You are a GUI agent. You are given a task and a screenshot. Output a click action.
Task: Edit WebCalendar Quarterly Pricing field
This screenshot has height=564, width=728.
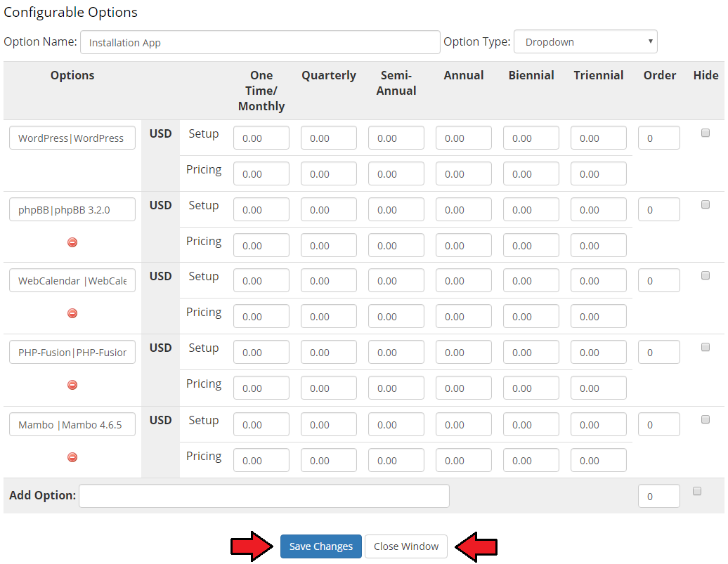(329, 316)
